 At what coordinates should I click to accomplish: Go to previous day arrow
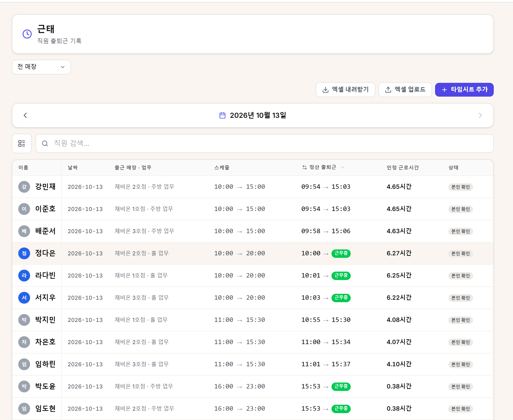click(25, 115)
